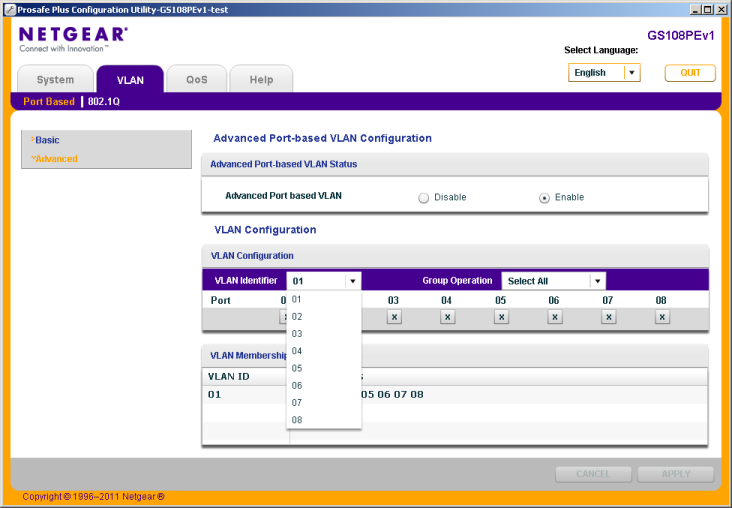Viewport: 732px width, 508px height.
Task: Click the QUIT button
Action: coord(690,73)
